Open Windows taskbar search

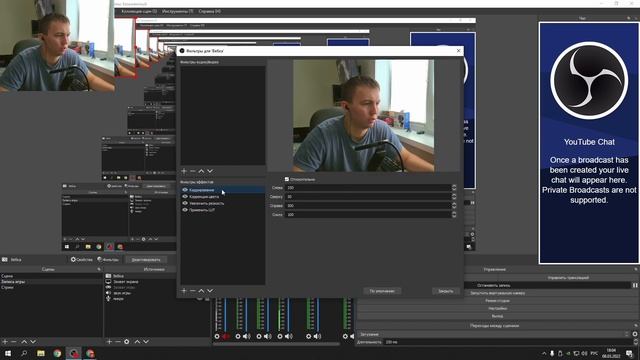pos(24,353)
